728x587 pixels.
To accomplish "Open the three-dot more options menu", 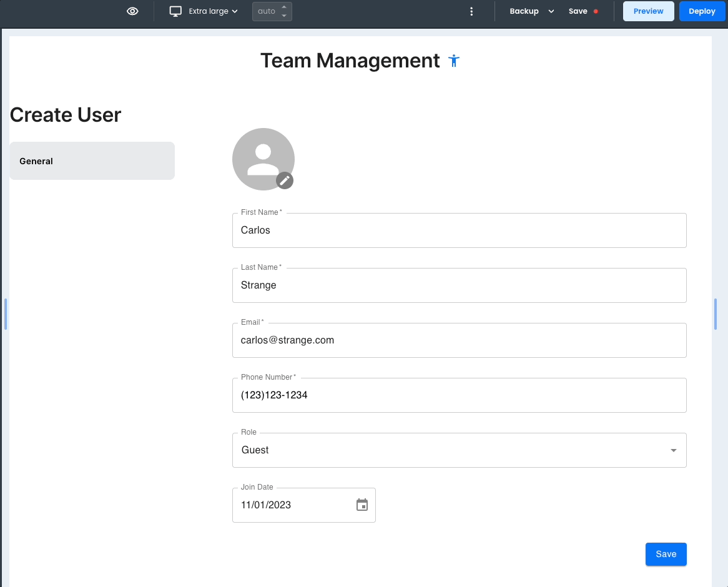I will pyautogui.click(x=471, y=11).
